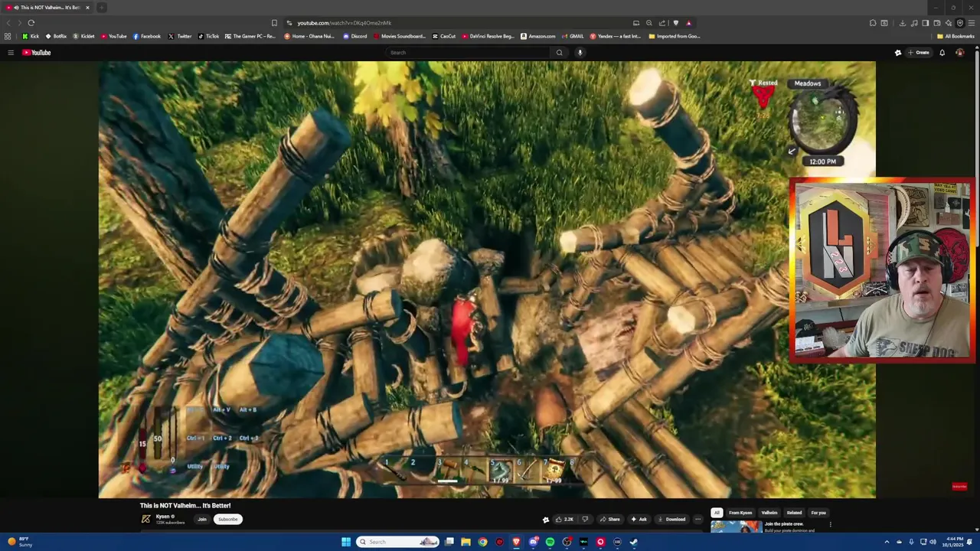
Task: Open the apps grid in bookmarks bar
Action: 8,36
